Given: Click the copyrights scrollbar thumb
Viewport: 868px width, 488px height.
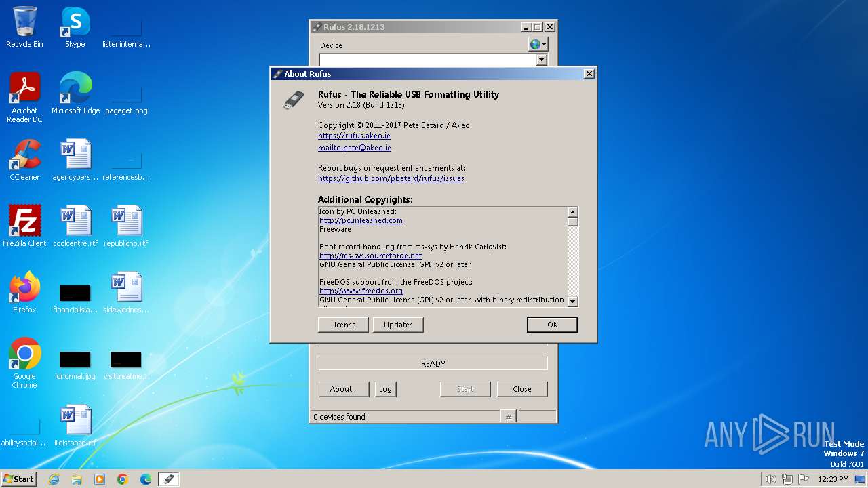Looking at the screenshot, I should point(572,222).
